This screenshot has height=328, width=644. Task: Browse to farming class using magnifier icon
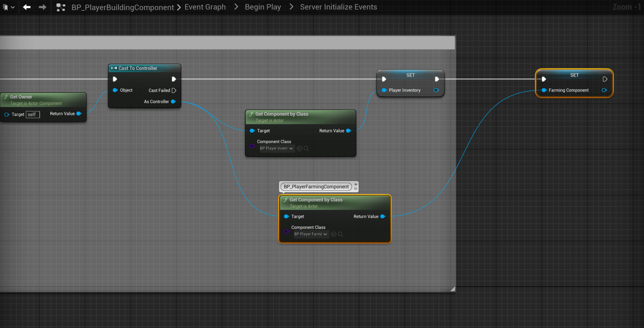click(340, 234)
